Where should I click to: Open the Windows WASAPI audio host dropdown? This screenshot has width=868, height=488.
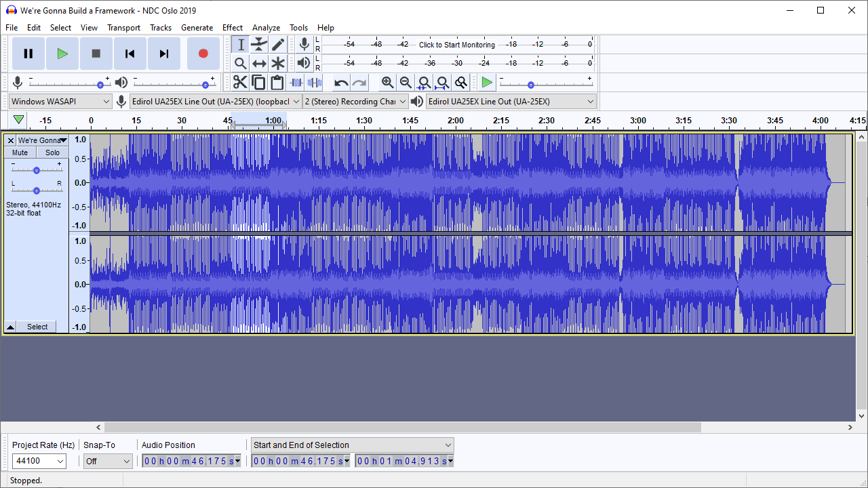click(x=60, y=102)
